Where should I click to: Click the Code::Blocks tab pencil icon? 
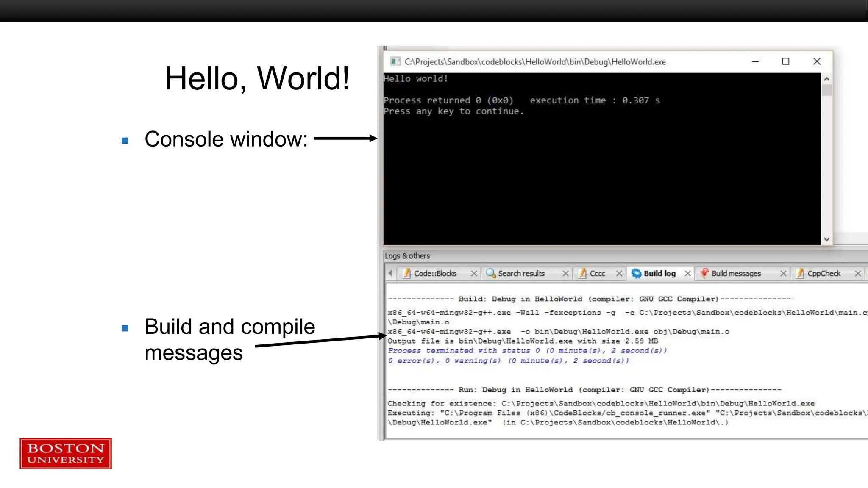[407, 273]
